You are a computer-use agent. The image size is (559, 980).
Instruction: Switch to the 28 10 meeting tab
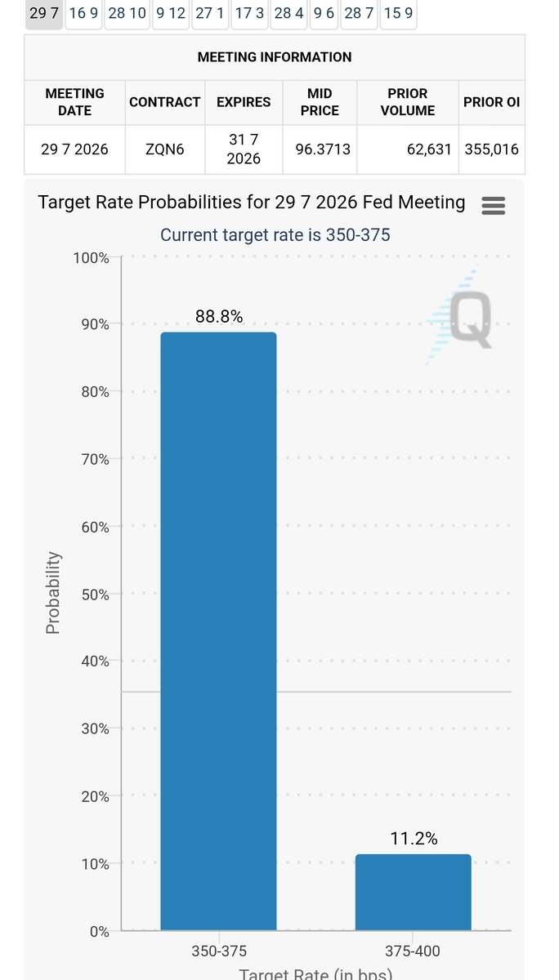[x=127, y=13]
